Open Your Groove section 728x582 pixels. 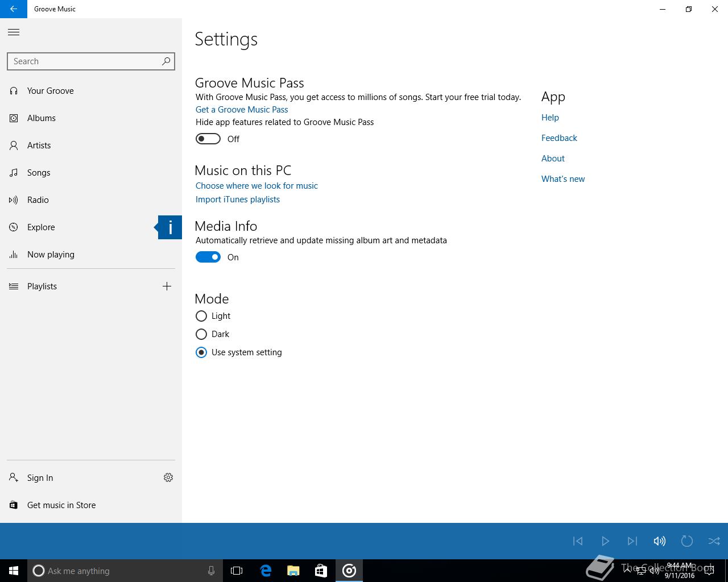tap(91, 91)
